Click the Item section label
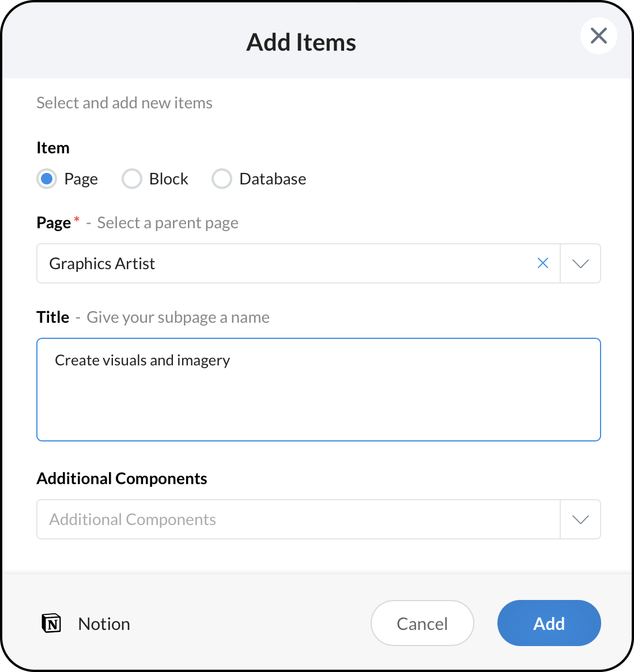Image resolution: width=634 pixels, height=672 pixels. 53,148
